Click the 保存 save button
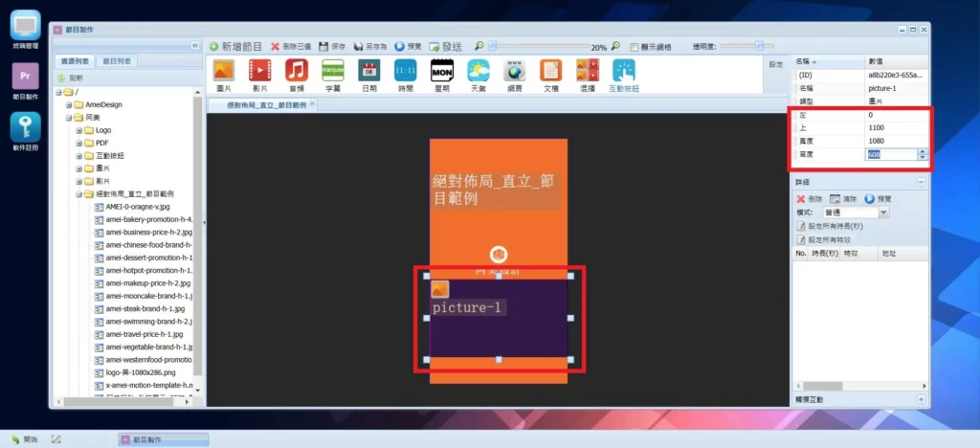 [332, 46]
